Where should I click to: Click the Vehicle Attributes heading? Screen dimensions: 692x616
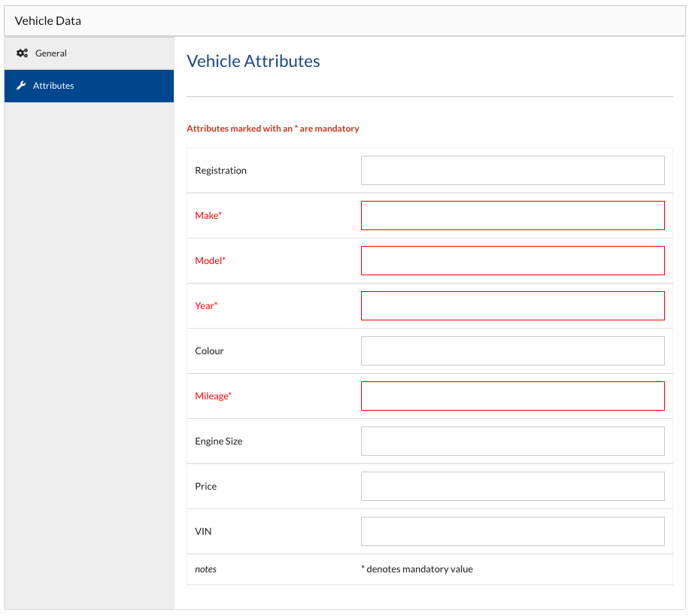pyautogui.click(x=253, y=62)
